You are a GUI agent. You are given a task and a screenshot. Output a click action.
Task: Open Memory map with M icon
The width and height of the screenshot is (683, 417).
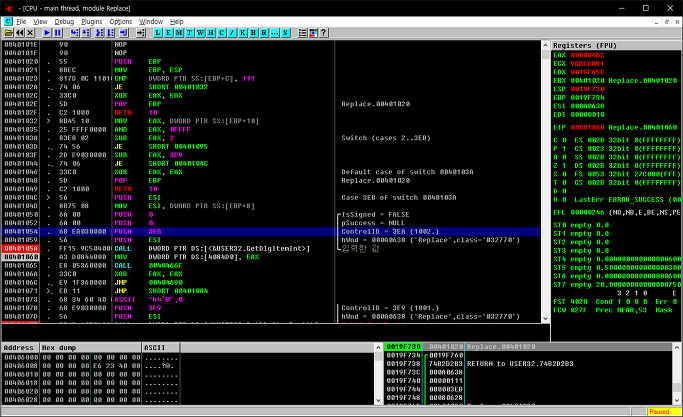(179, 33)
